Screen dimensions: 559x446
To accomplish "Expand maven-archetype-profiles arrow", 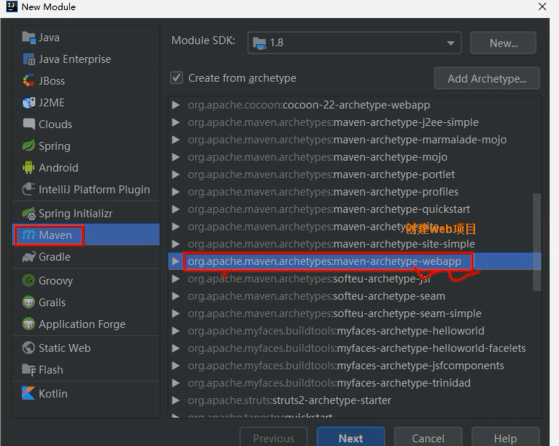I will pyautogui.click(x=175, y=192).
